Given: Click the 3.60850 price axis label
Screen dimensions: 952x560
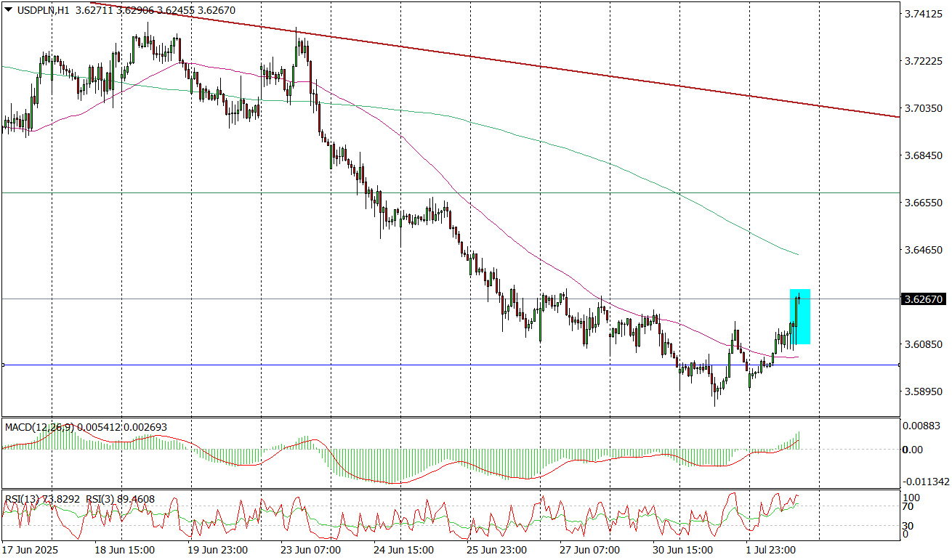Looking at the screenshot, I should tap(922, 344).
